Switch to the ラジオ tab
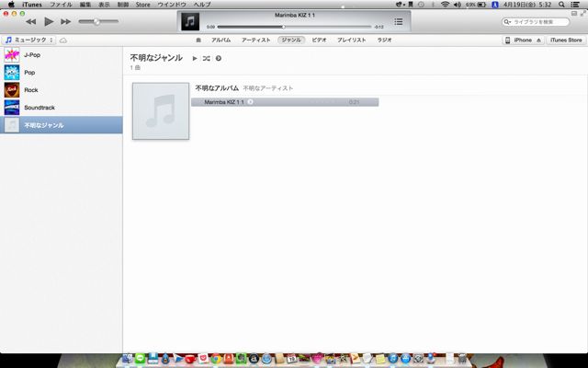This screenshot has height=368, width=588. (x=384, y=40)
